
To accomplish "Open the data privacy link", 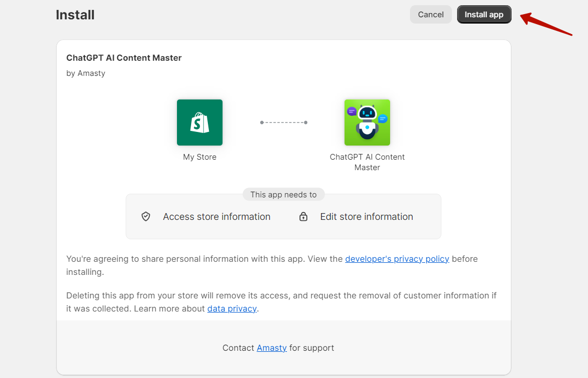I will click(232, 308).
